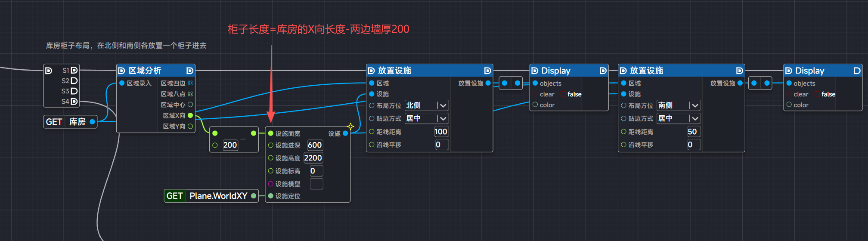Image resolution: width=868 pixels, height=241 pixels.
Task: Click the empty 设施模型 input box
Action: (316, 184)
